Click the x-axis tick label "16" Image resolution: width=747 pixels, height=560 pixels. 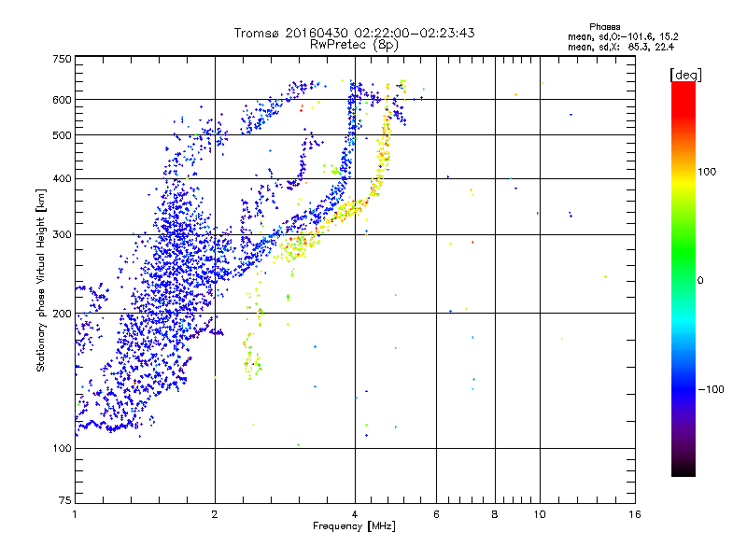coord(635,514)
